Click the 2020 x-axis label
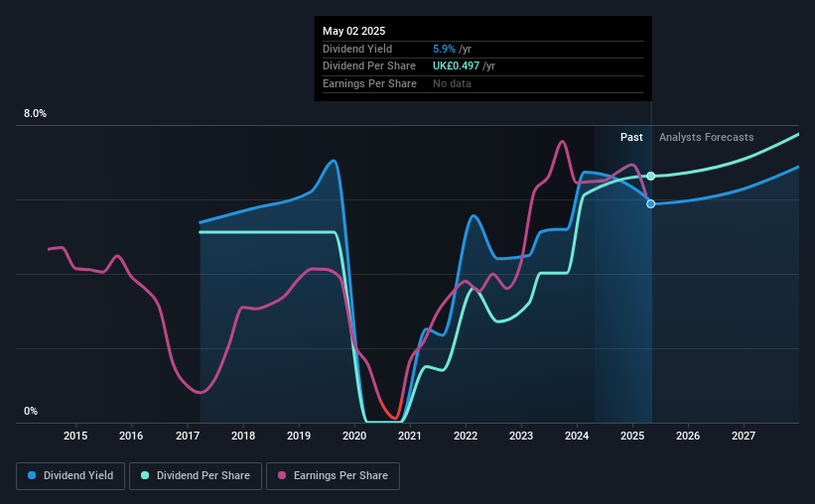The width and height of the screenshot is (815, 504). [x=354, y=436]
